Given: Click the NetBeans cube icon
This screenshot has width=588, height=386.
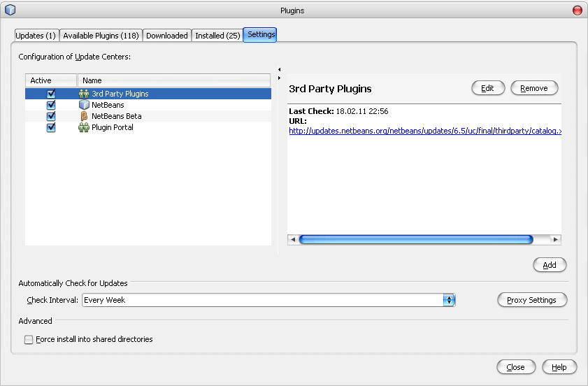Looking at the screenshot, I should (x=84, y=105).
